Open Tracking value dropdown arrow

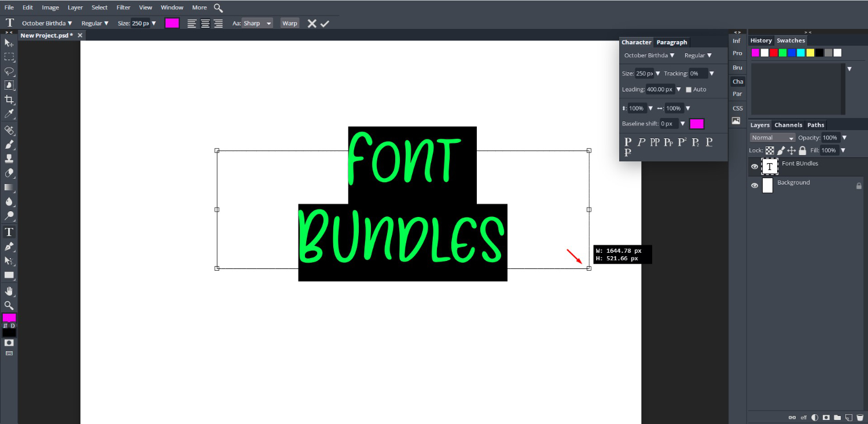click(712, 73)
